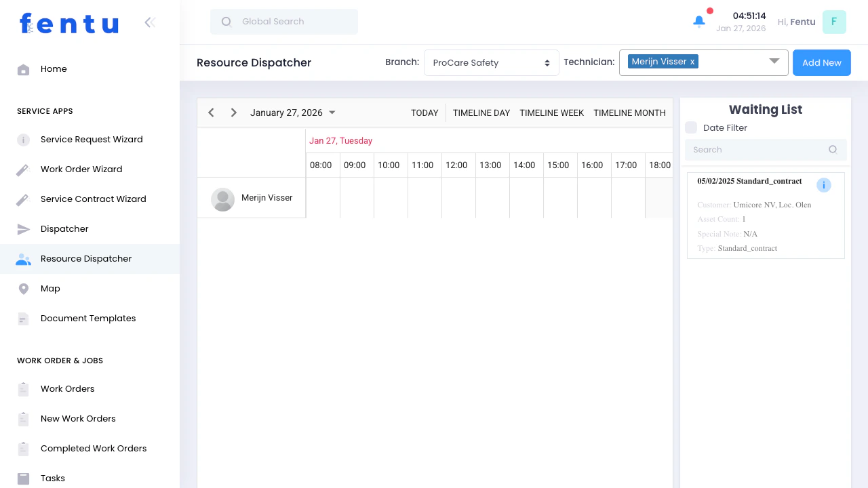Image resolution: width=868 pixels, height=488 pixels.
Task: Open the notification bell icon
Action: pyautogui.click(x=698, y=21)
